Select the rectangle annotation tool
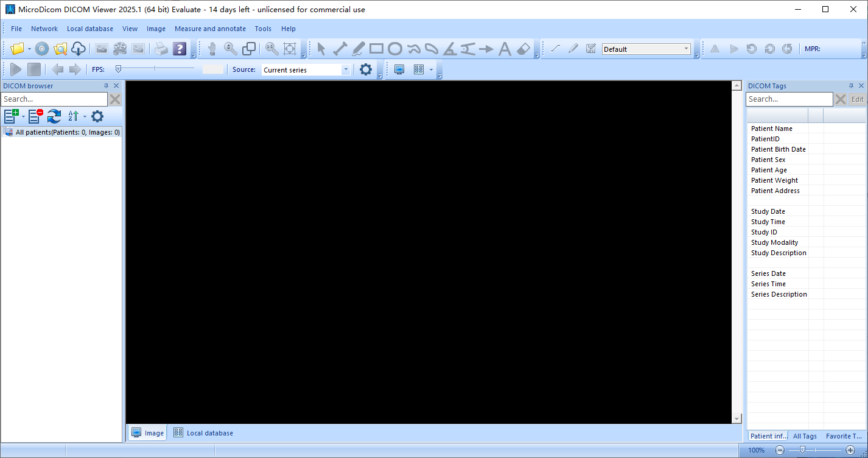868x458 pixels. point(376,49)
